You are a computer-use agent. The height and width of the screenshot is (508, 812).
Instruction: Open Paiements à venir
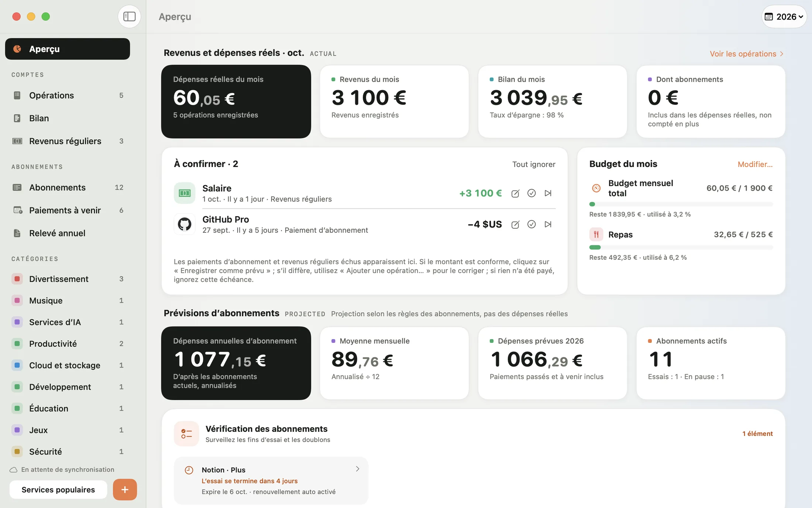68,210
